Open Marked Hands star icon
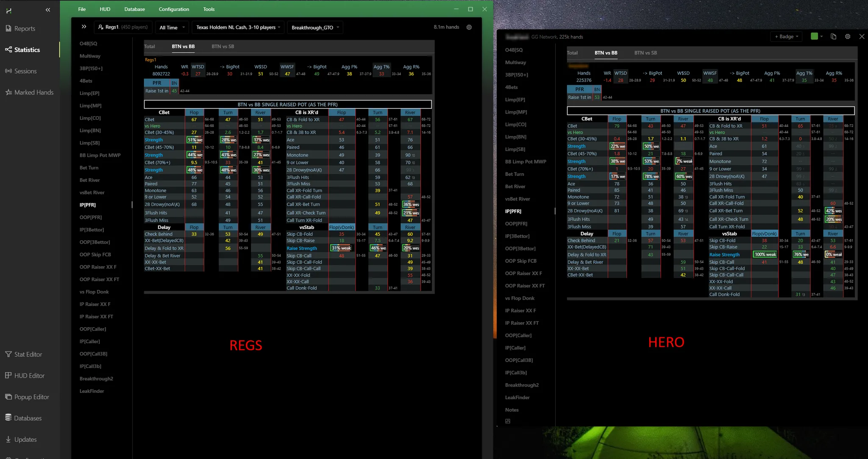The width and height of the screenshot is (868, 459). tap(8, 92)
